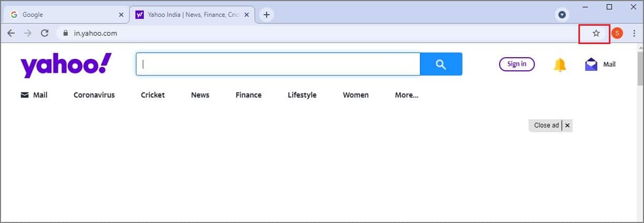Switch to the Google tab
Viewport: 644px width, 223px height.
point(66,15)
